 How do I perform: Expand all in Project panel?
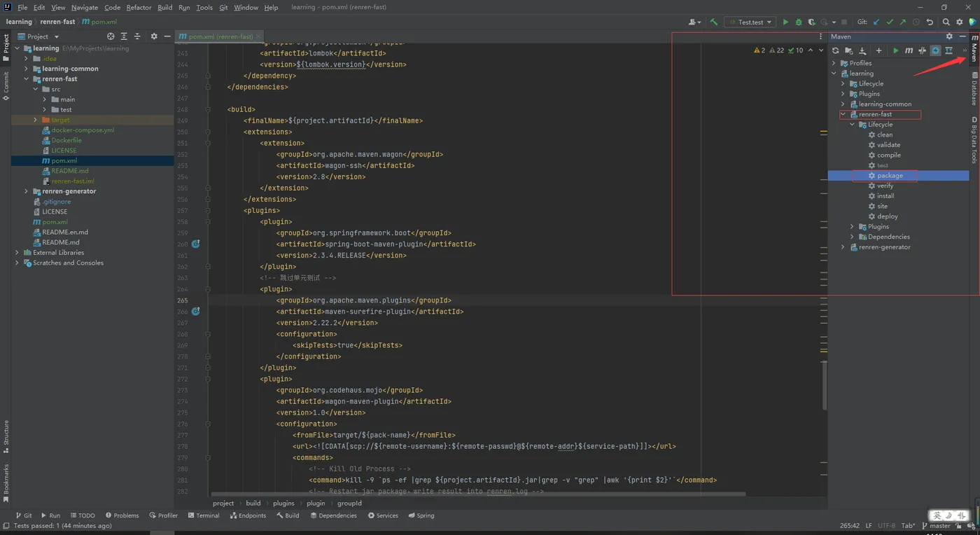point(125,36)
